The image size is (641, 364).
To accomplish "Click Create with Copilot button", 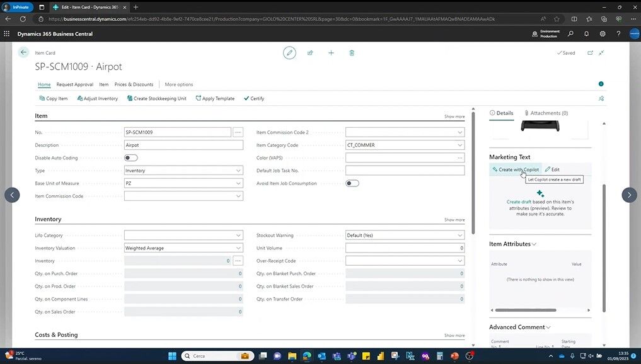I will pyautogui.click(x=516, y=169).
